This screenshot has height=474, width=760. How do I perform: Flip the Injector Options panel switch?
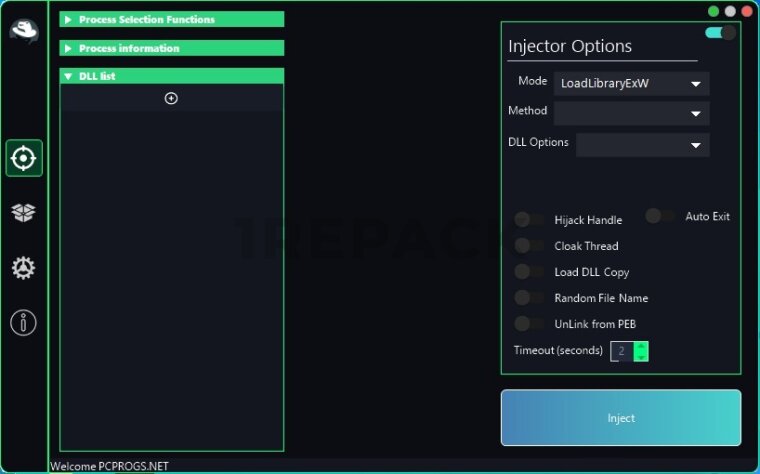(x=721, y=33)
